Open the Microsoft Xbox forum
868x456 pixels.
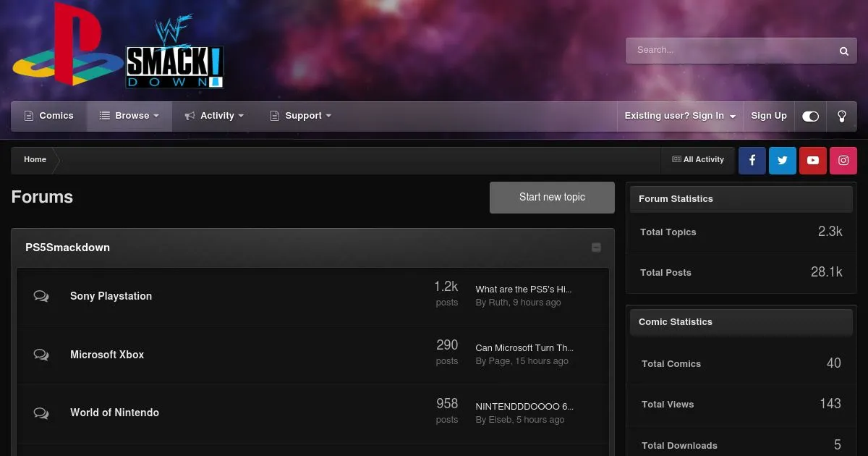click(x=107, y=355)
